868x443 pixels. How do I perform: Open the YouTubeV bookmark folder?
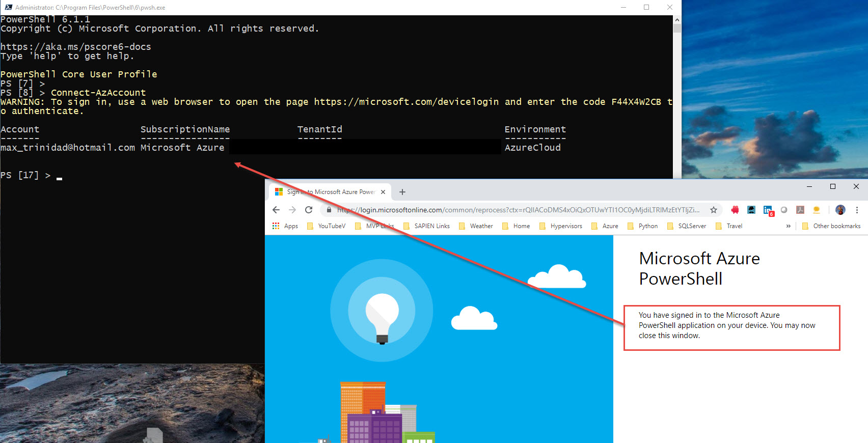tap(326, 226)
